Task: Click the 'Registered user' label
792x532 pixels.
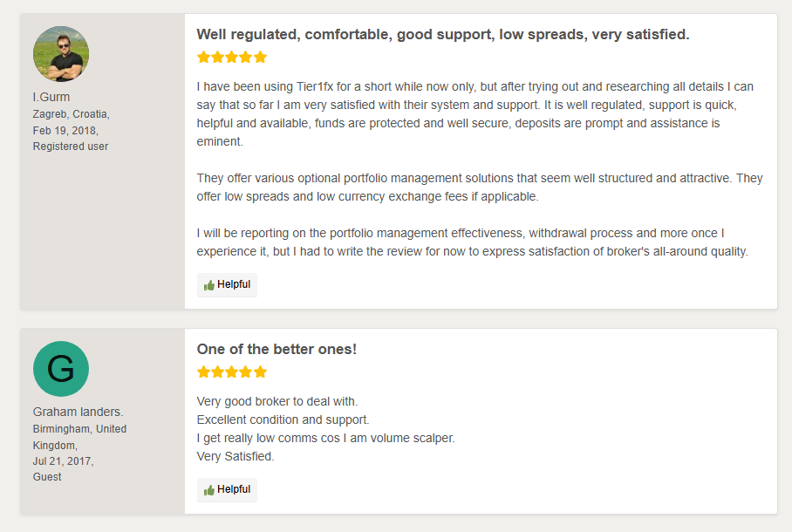Action: [x=71, y=147]
